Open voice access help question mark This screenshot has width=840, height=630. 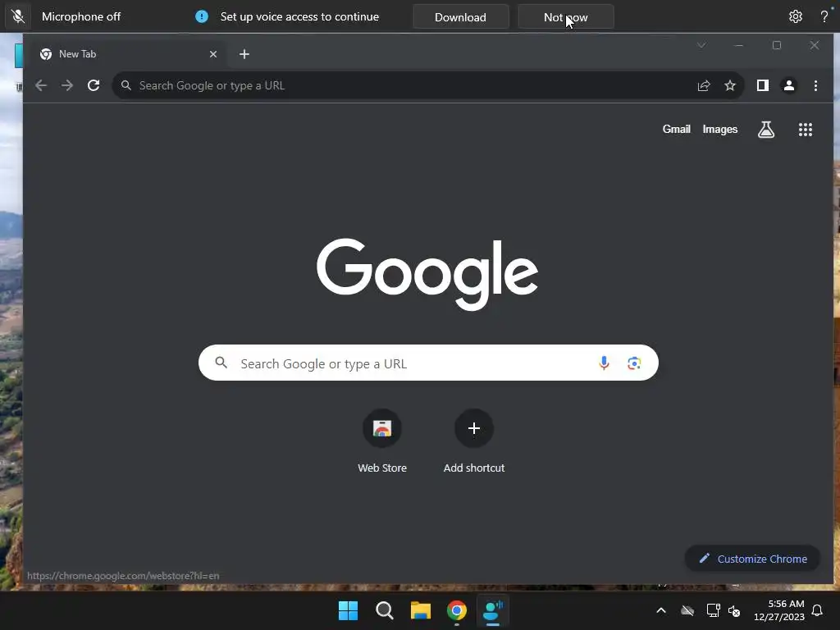pos(824,16)
